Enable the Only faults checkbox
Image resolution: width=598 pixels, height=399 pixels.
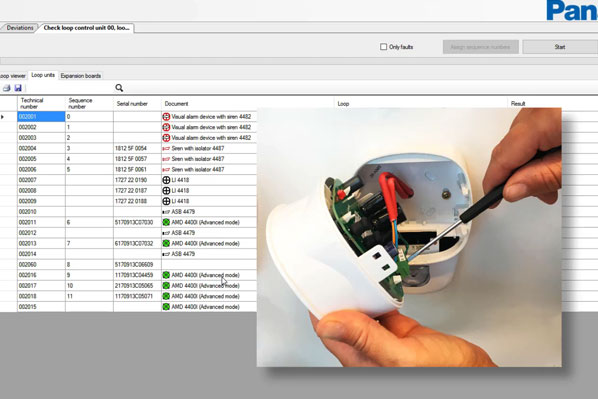coord(383,47)
